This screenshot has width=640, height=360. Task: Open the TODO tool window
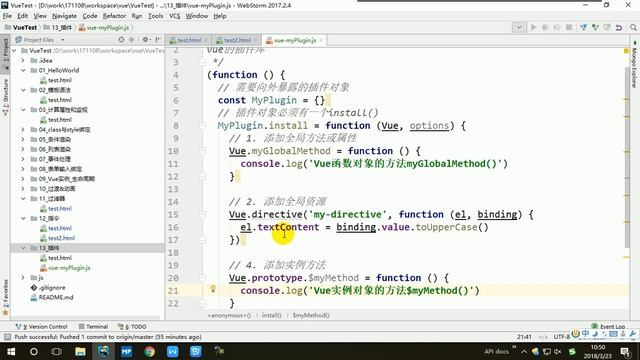(132, 327)
